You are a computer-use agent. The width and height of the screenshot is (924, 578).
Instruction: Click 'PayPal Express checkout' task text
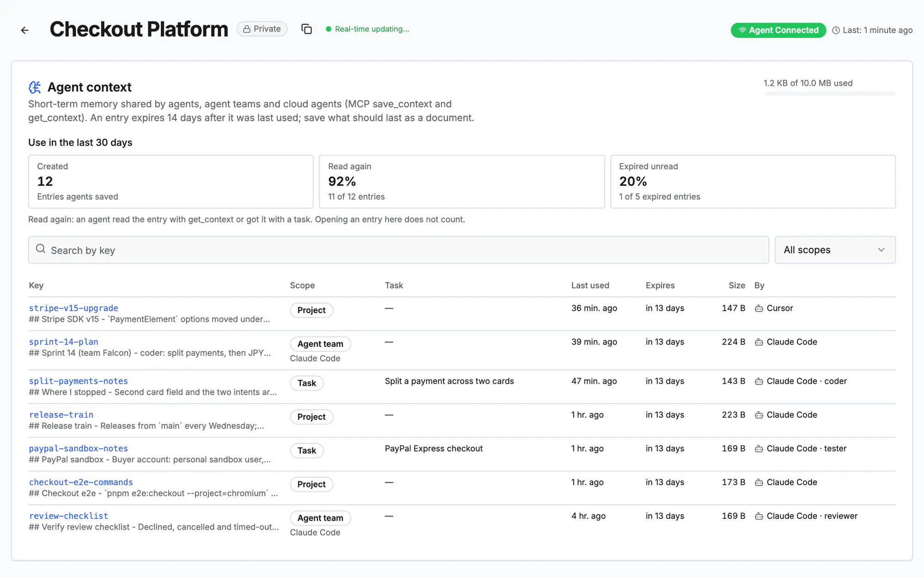[433, 449]
